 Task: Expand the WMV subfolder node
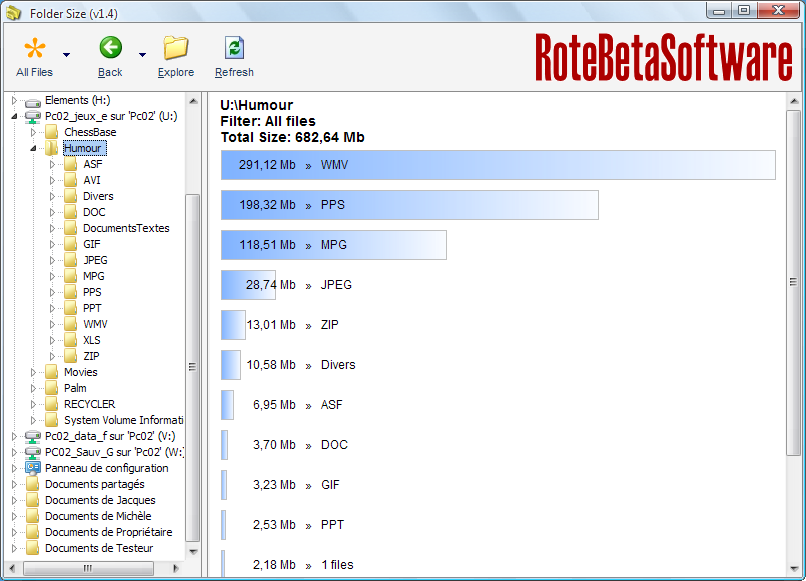click(x=52, y=324)
